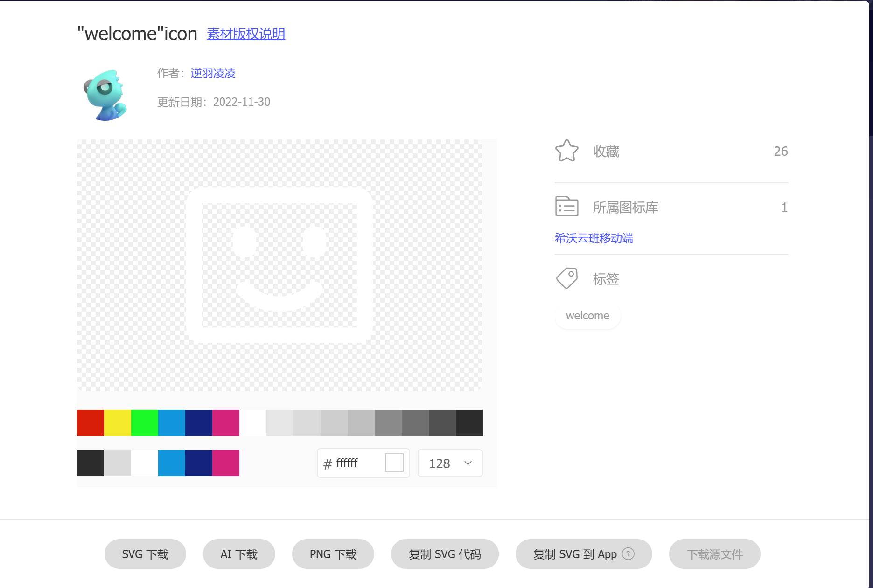
Task: Open the 希沃云班移动端 library link
Action: coord(594,238)
